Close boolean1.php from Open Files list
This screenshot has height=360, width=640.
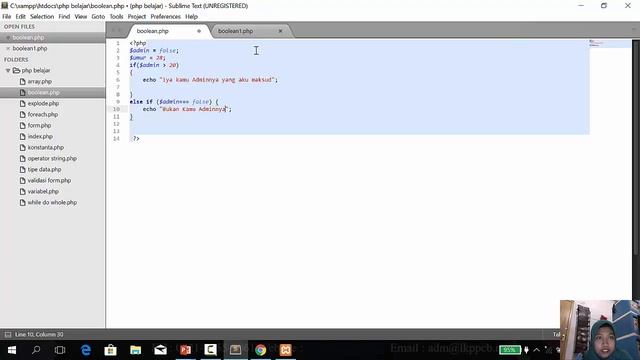coord(8,49)
